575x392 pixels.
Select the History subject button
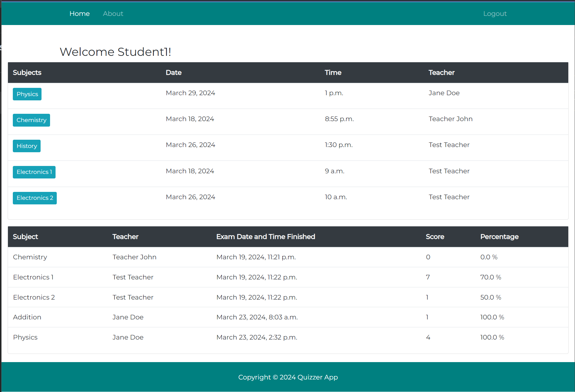pyautogui.click(x=27, y=146)
